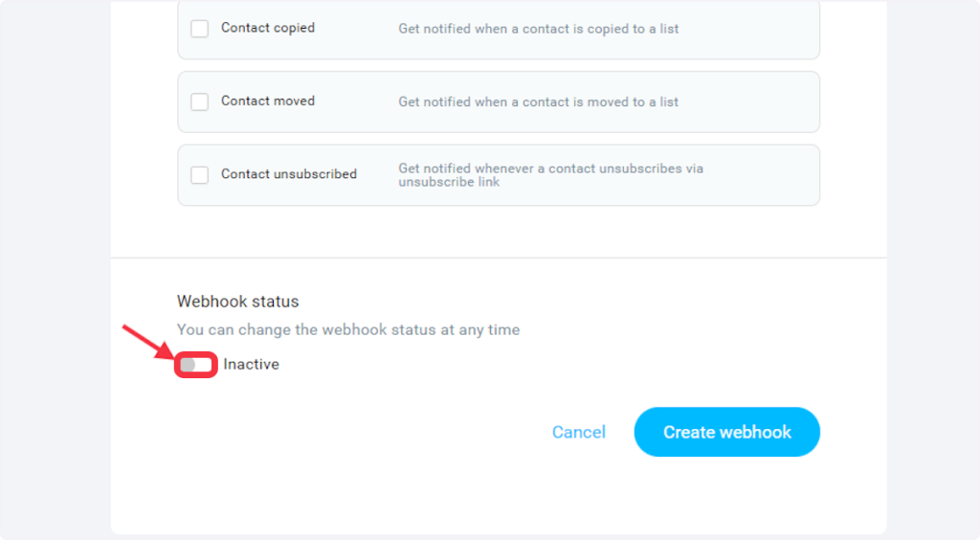Click the "Inactive" status label
The image size is (980, 540).
pos(252,365)
